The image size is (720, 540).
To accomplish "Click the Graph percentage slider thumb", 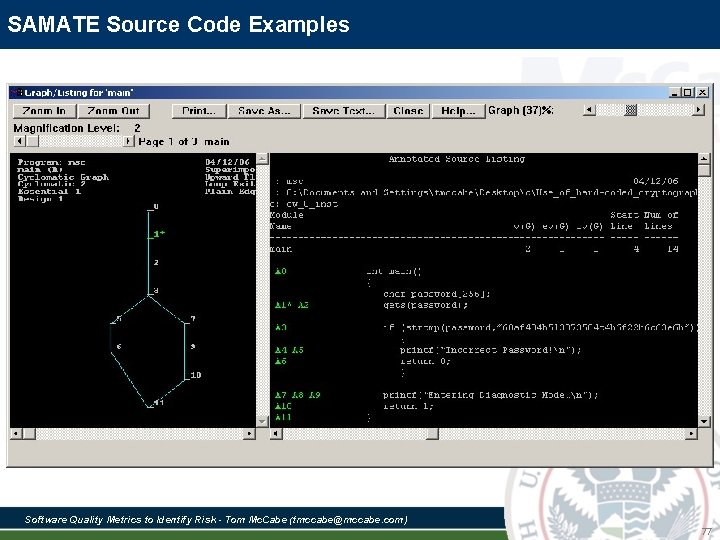I will [631, 110].
